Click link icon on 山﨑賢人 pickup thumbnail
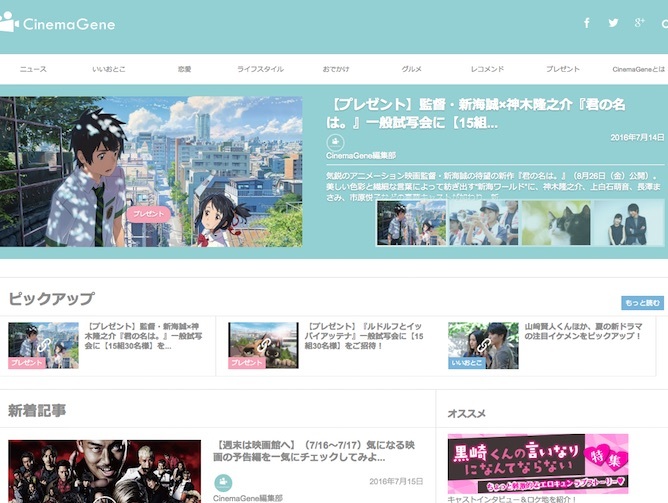This screenshot has height=503, width=668. coord(483,345)
